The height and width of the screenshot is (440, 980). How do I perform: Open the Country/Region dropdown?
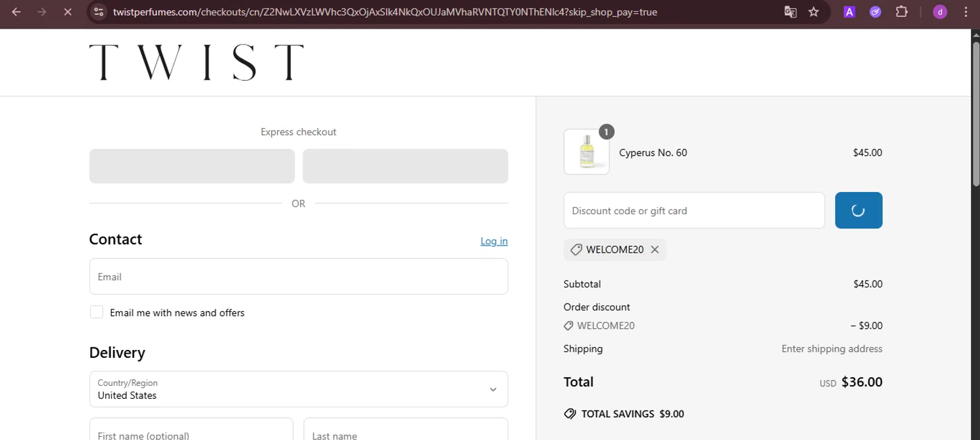pyautogui.click(x=299, y=389)
